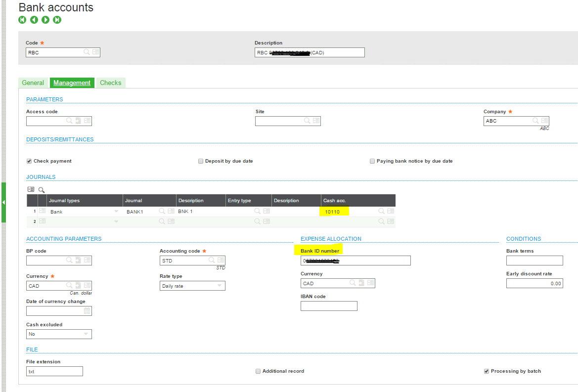
Task: Go to the previous bank account record
Action: (34, 20)
